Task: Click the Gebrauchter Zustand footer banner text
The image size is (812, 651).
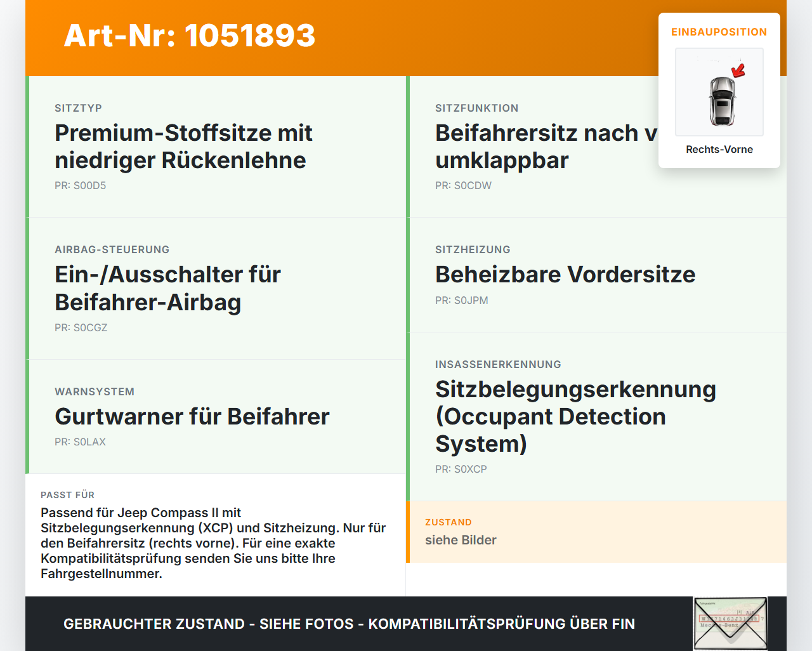Action: [349, 624]
